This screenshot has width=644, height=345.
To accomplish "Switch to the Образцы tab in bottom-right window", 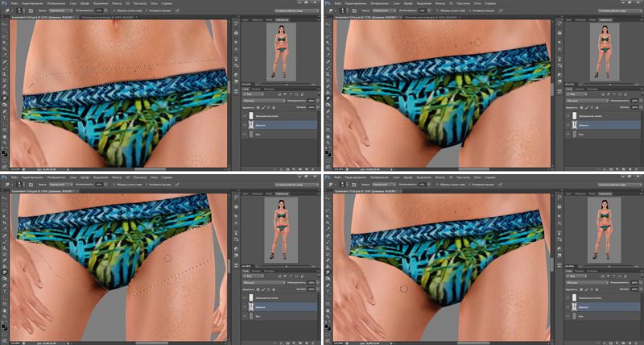I will tap(580, 194).
